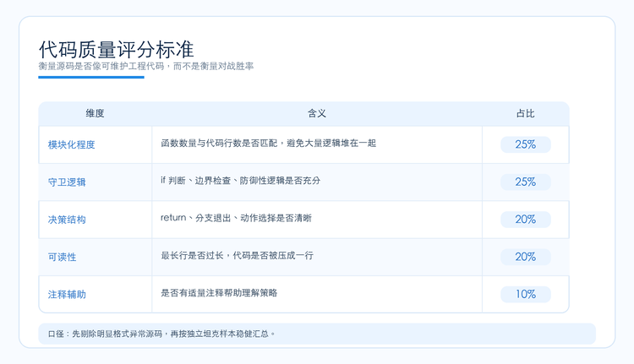The image size is (634, 364).
Task: Select the 注释辅助 row label
Action: [67, 295]
